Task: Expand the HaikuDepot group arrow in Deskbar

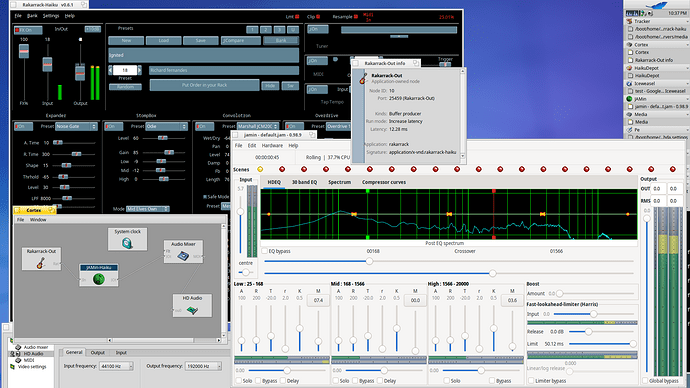Action: pos(687,68)
